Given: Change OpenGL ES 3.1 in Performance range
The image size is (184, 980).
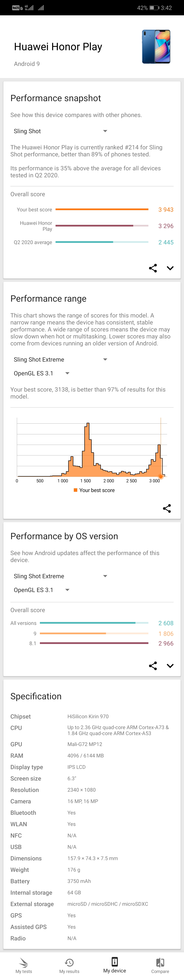Looking at the screenshot, I should point(41,373).
